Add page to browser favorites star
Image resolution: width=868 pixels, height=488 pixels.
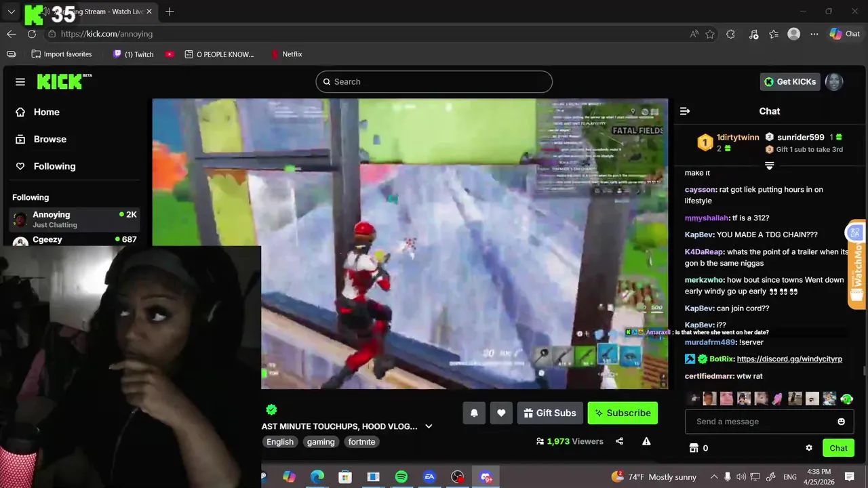710,34
